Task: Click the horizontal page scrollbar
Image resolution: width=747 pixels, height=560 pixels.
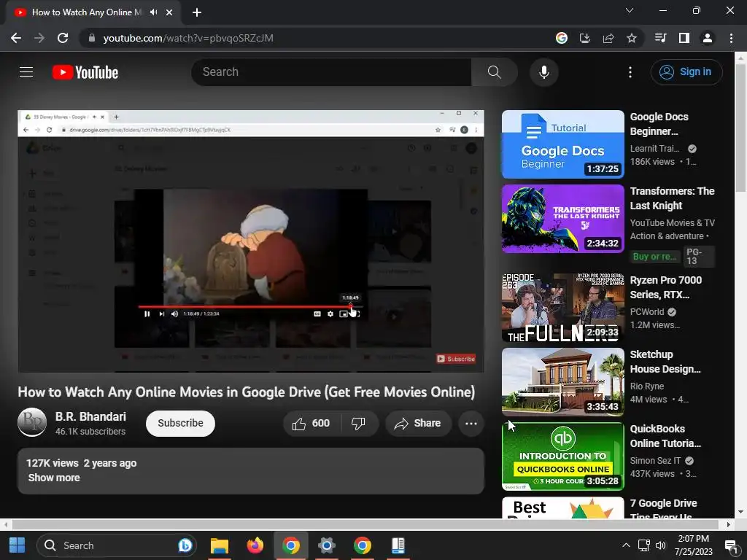Action: (366, 524)
